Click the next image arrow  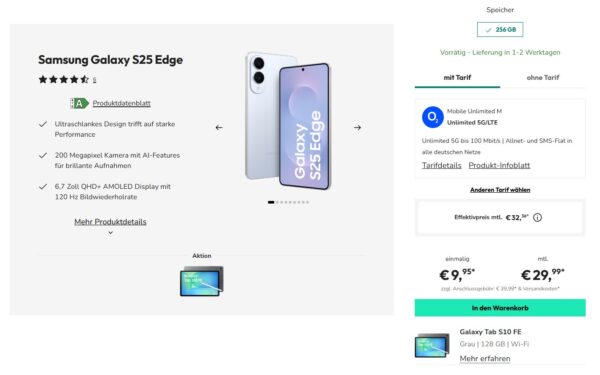point(357,127)
